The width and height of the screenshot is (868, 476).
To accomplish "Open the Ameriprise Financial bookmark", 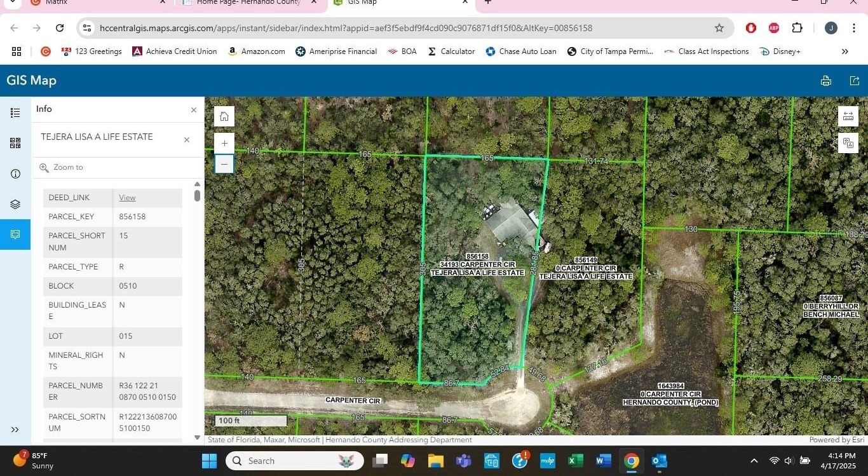I will (336, 51).
